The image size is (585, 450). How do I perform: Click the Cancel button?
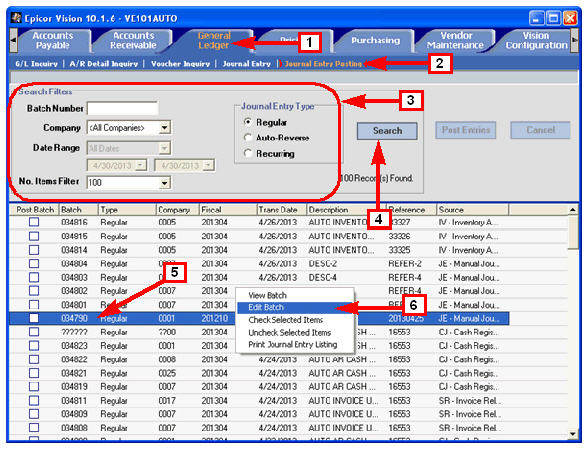tap(540, 130)
